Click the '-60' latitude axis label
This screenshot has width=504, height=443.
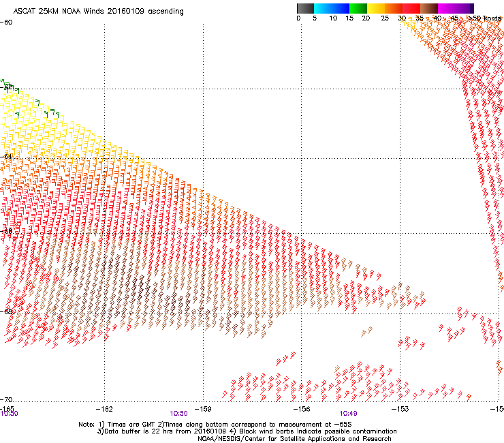point(6,22)
